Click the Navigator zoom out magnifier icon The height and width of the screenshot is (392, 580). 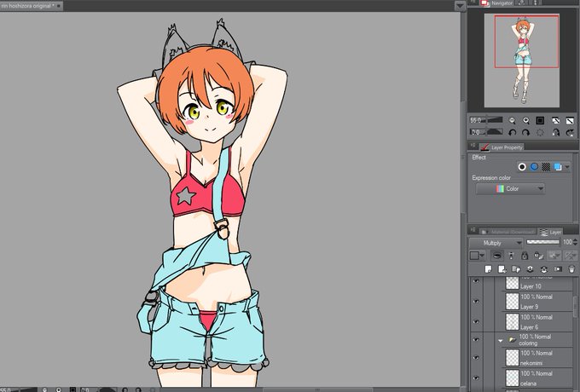tap(512, 120)
